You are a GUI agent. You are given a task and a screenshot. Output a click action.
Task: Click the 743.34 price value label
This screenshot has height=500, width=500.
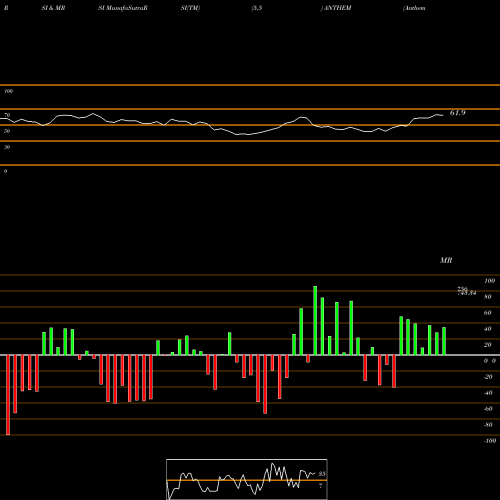pos(467,293)
